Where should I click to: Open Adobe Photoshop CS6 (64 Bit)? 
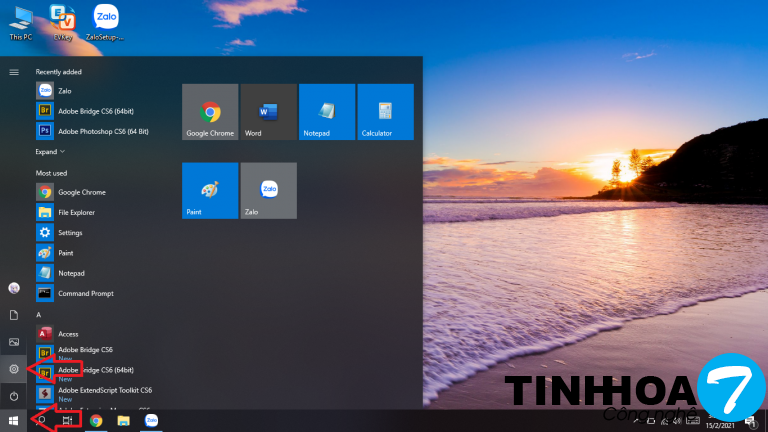(x=102, y=131)
